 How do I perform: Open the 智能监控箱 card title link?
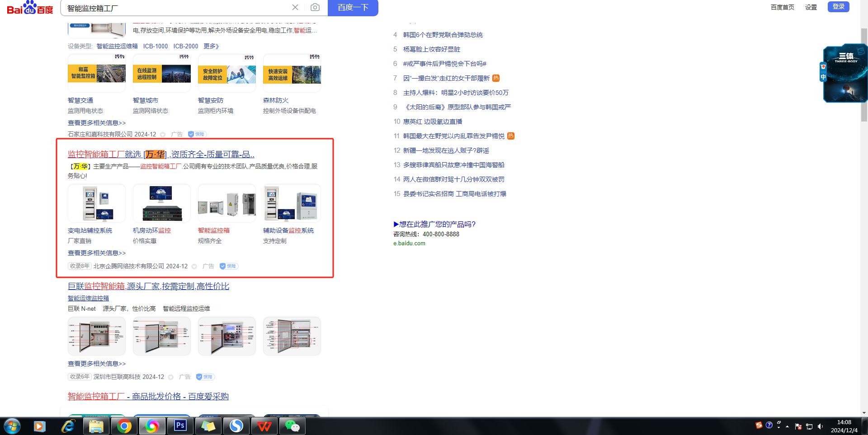click(x=214, y=230)
